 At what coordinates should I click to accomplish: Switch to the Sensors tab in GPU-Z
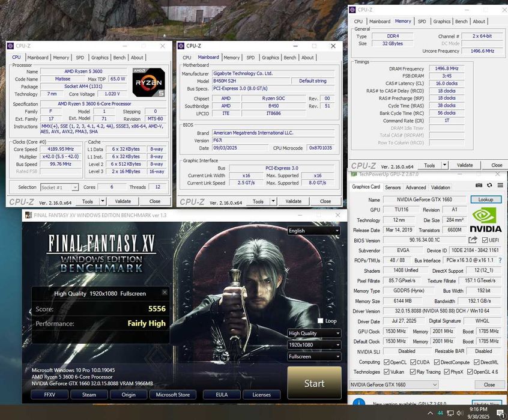tap(393, 187)
